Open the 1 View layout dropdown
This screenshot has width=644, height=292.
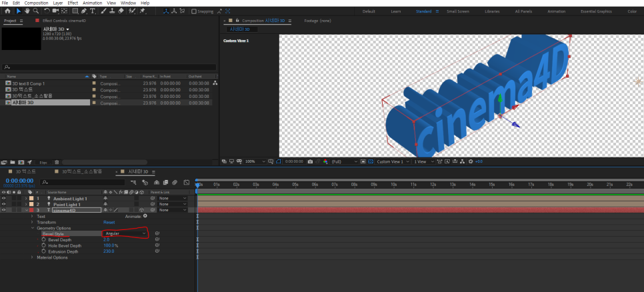click(x=423, y=161)
